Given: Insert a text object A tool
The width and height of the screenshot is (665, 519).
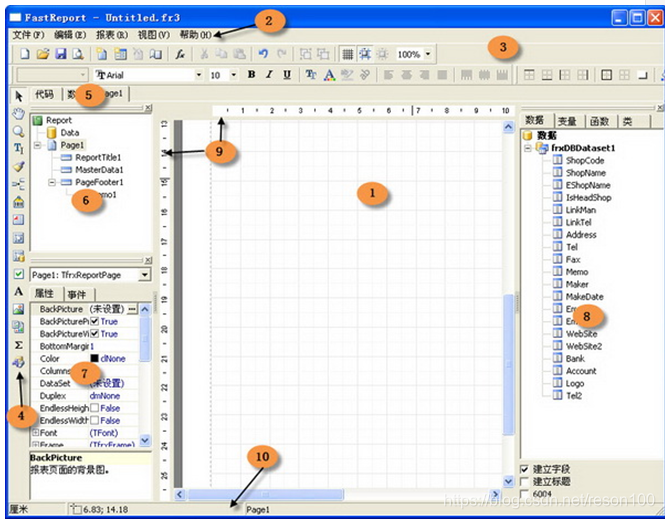Looking at the screenshot, I should [18, 291].
